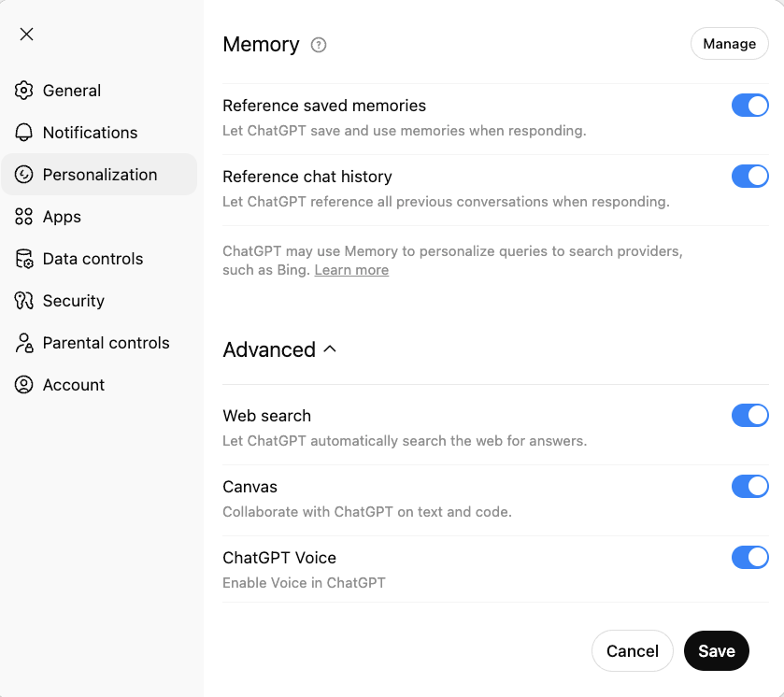The width and height of the screenshot is (784, 697).
Task: Disable Reference saved memories toggle
Action: pos(749,106)
